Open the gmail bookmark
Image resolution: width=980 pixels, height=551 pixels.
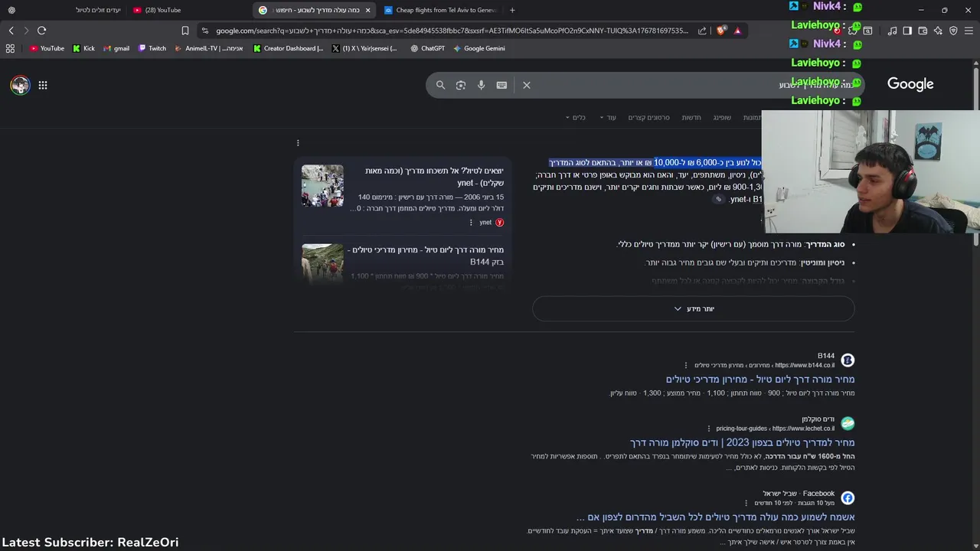point(116,48)
